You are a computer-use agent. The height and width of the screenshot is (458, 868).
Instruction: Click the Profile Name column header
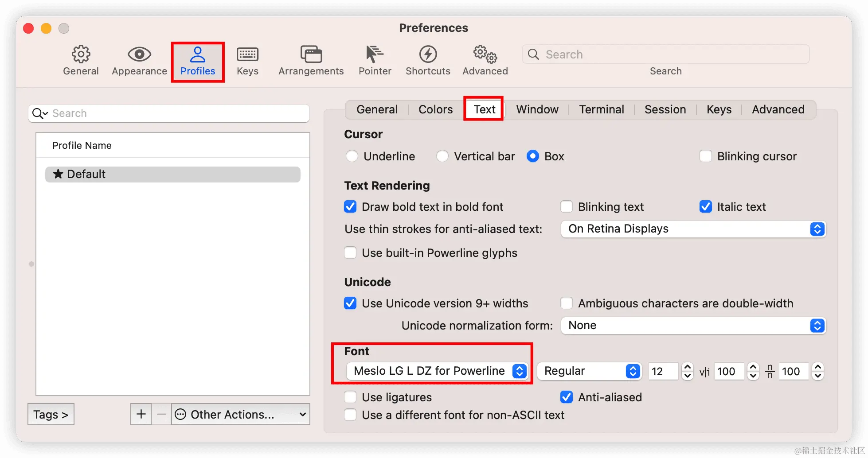[173, 145]
